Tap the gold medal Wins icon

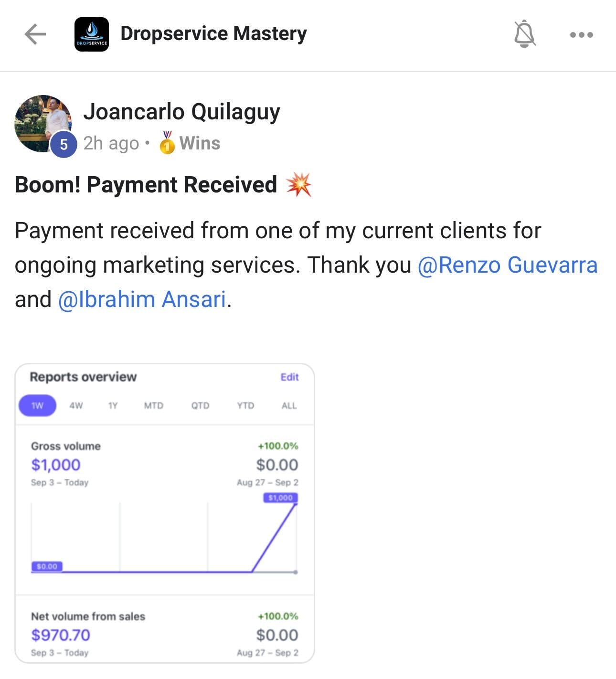tap(167, 143)
